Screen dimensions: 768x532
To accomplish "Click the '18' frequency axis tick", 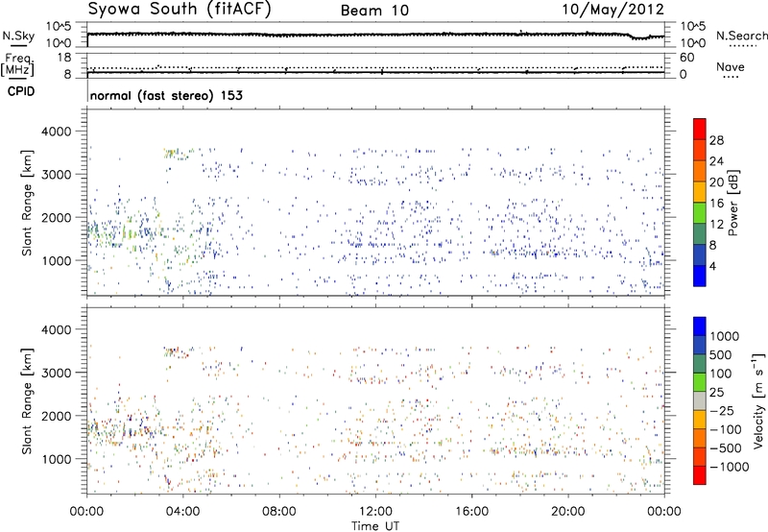I will click(64, 58).
